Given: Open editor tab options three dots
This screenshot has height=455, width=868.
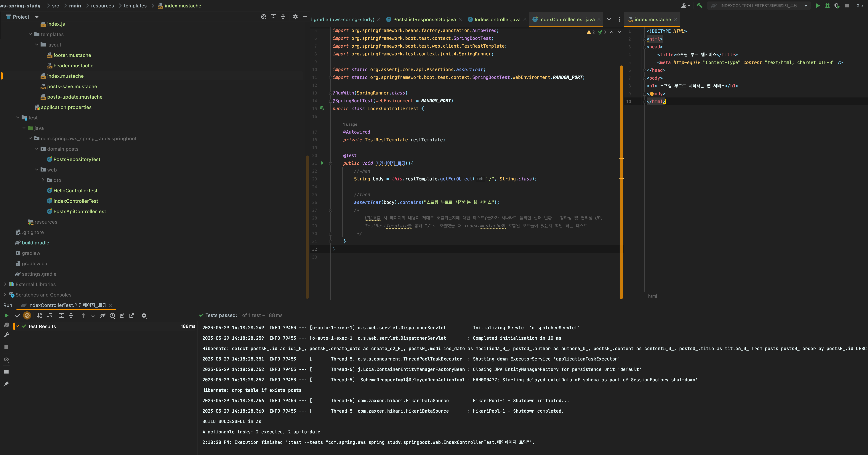Looking at the screenshot, I should [x=619, y=20].
